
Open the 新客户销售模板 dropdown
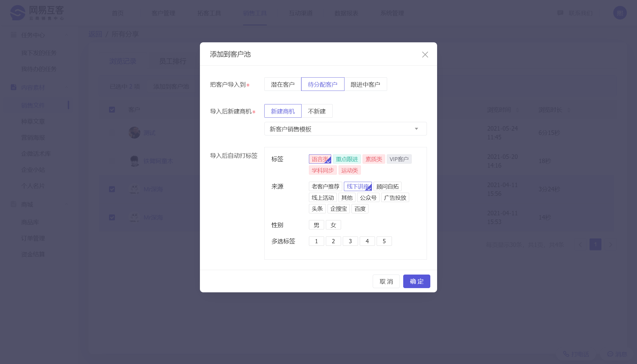(x=345, y=129)
